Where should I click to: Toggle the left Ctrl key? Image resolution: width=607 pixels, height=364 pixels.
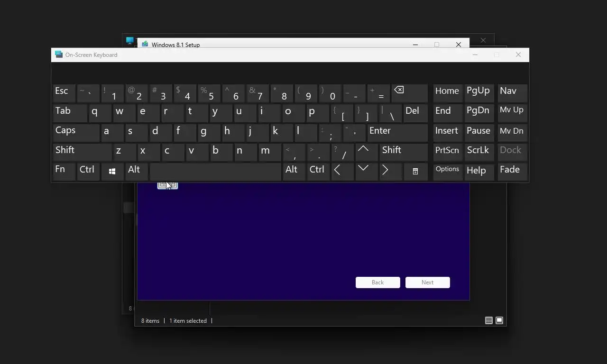[x=88, y=171]
